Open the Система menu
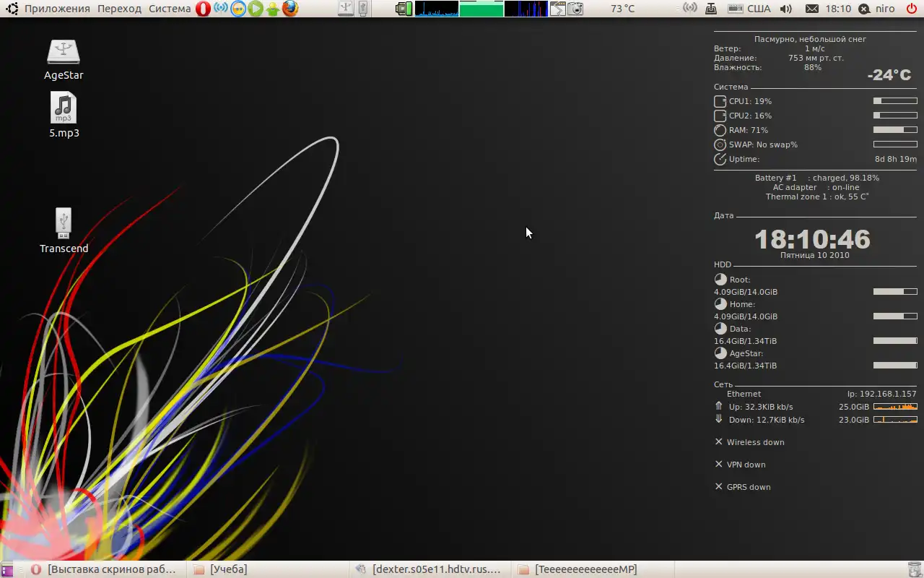This screenshot has height=578, width=924. (x=170, y=9)
